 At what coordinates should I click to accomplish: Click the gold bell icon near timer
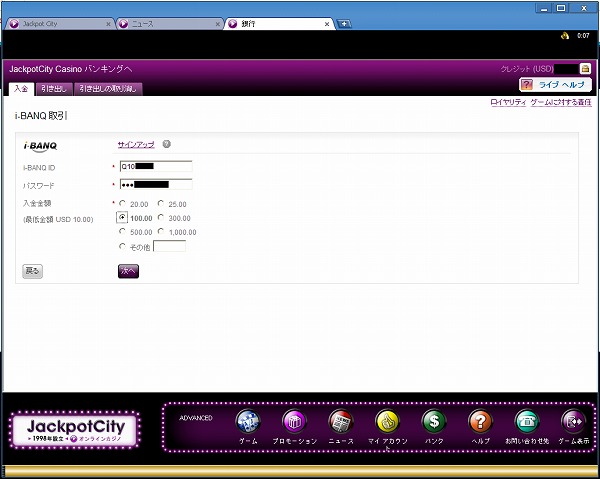click(565, 36)
